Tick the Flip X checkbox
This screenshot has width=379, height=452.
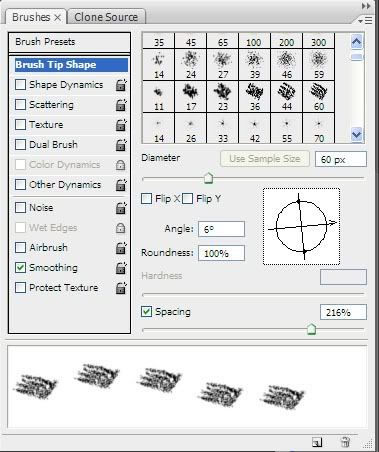[147, 199]
